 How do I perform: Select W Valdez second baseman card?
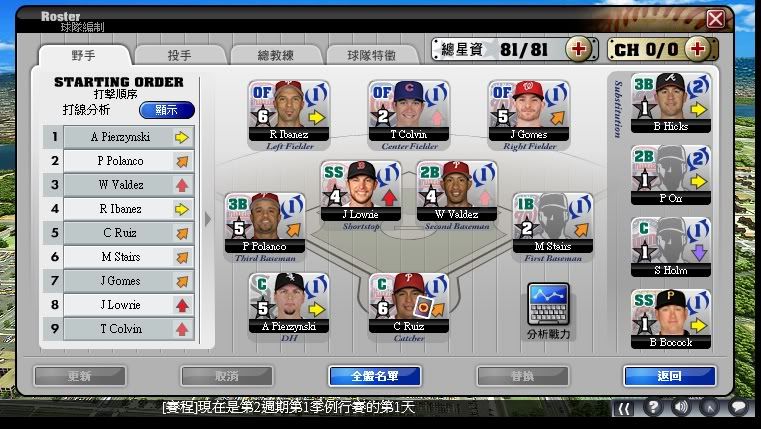tap(457, 191)
